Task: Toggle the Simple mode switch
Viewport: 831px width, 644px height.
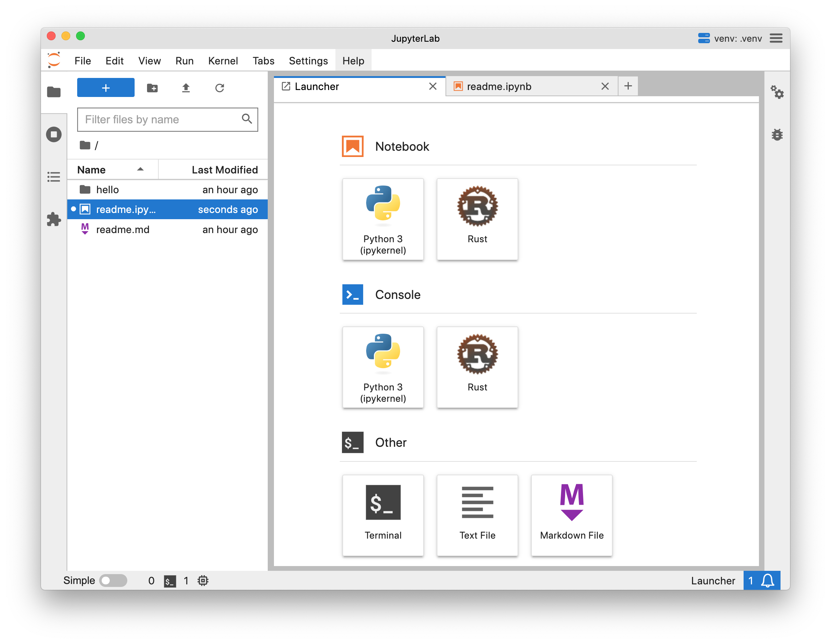Action: (113, 580)
